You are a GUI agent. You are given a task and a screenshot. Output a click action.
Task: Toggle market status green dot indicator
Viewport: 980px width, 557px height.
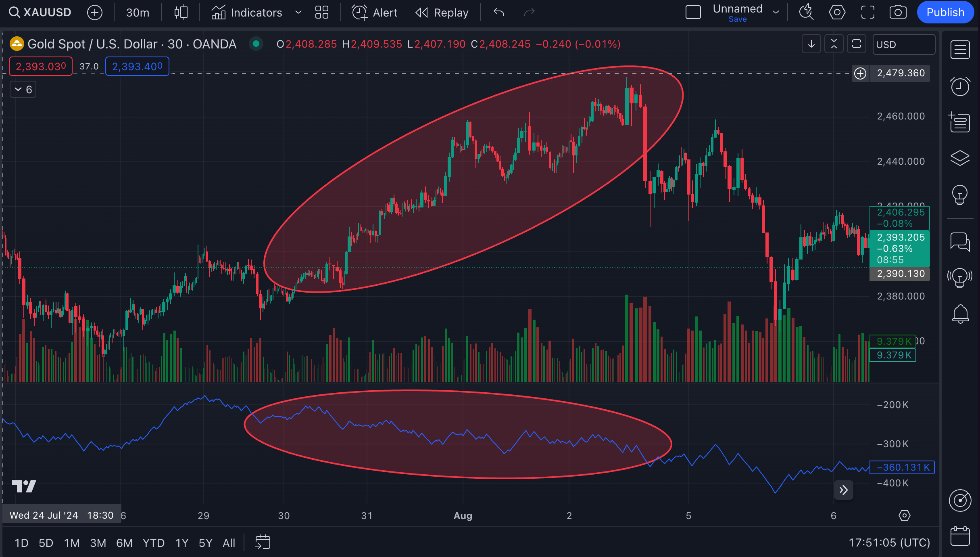[x=256, y=44]
